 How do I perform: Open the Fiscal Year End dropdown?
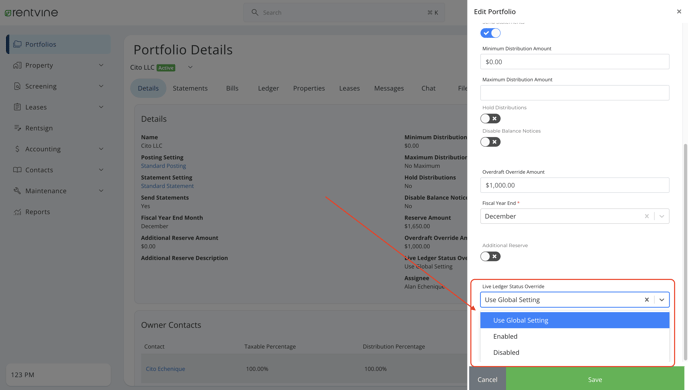click(x=662, y=216)
